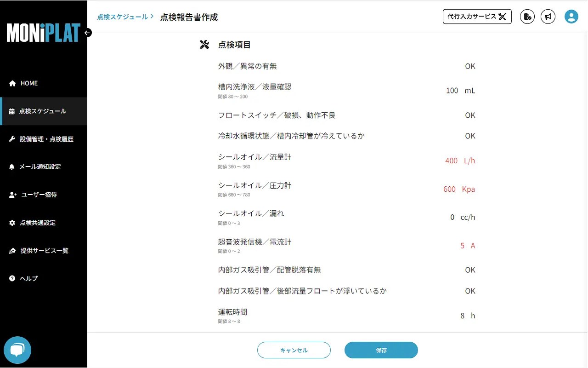Image resolution: width=588 pixels, height=368 pixels.
Task: Click the 保存 button to save
Action: pos(381,350)
